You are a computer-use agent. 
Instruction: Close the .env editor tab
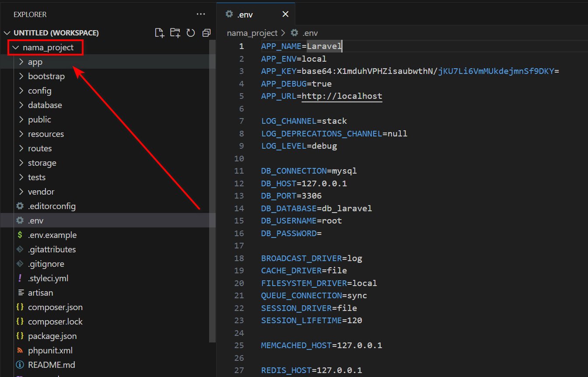point(285,14)
